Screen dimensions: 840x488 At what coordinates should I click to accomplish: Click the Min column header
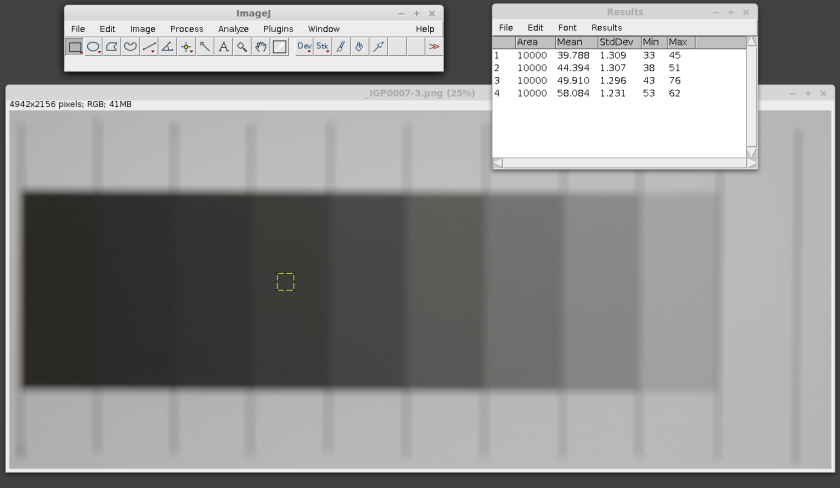(x=654, y=42)
